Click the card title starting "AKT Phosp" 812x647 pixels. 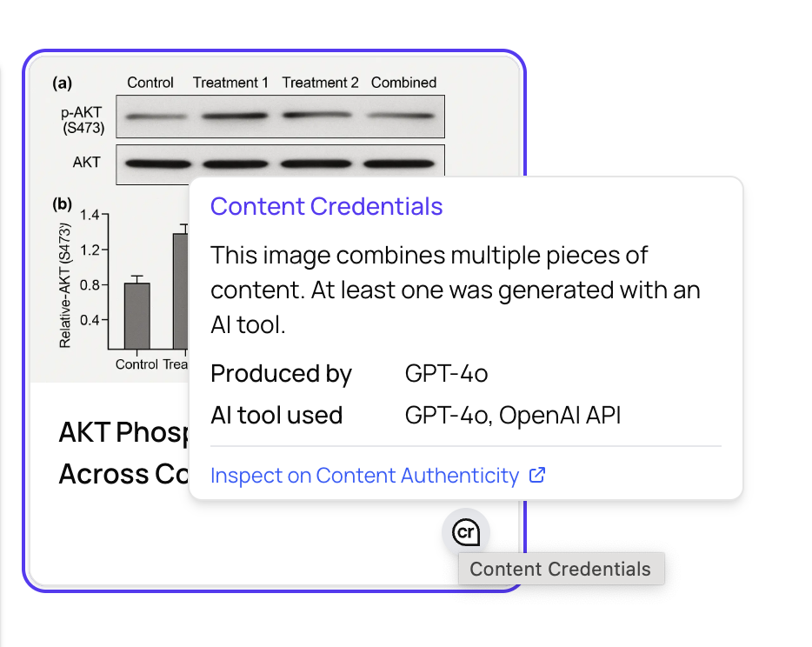123,432
